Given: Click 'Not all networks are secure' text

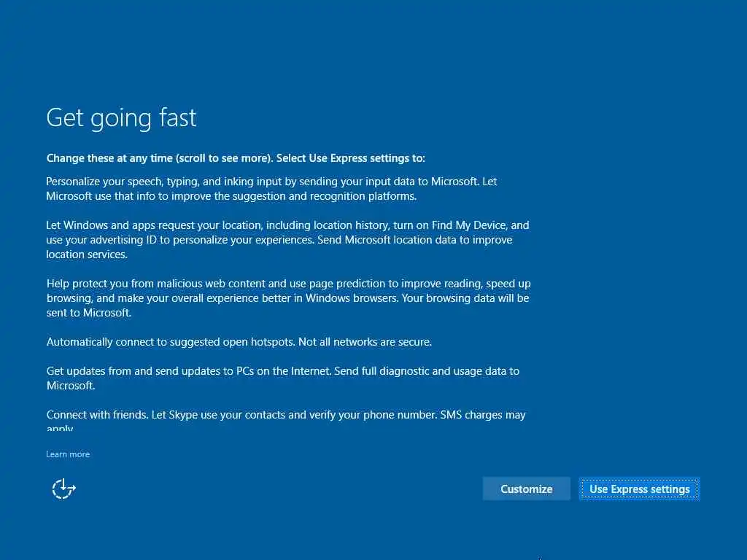Looking at the screenshot, I should click(x=365, y=342).
